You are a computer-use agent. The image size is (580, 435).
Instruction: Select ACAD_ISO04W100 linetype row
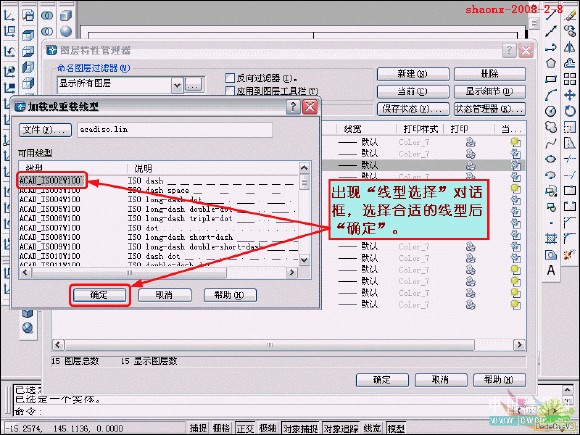158,200
